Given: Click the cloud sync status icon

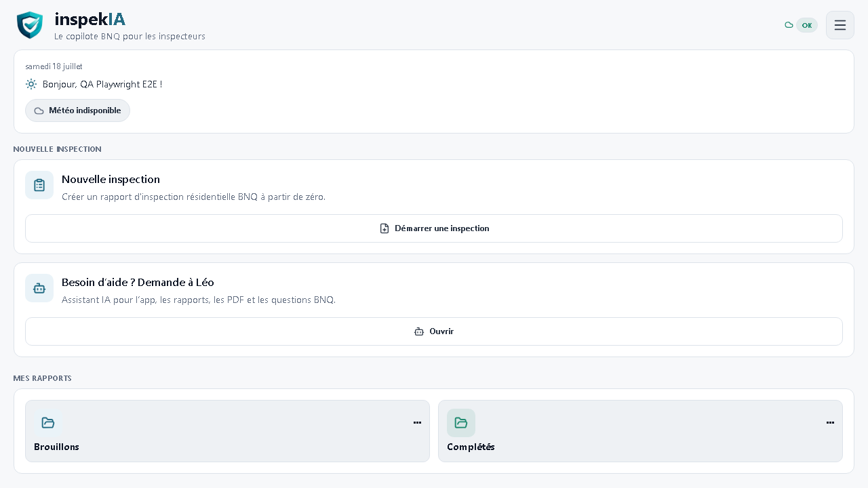Looking at the screenshot, I should coord(789,25).
